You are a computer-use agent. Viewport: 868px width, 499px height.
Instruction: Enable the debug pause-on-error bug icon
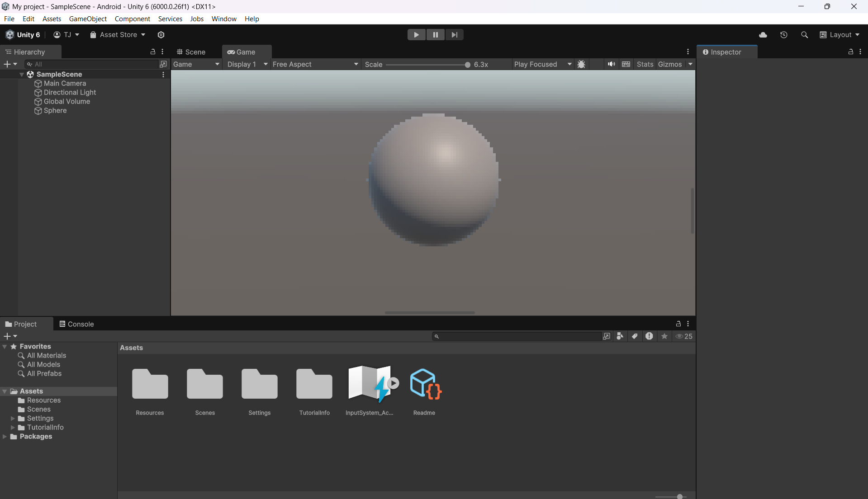coord(582,64)
